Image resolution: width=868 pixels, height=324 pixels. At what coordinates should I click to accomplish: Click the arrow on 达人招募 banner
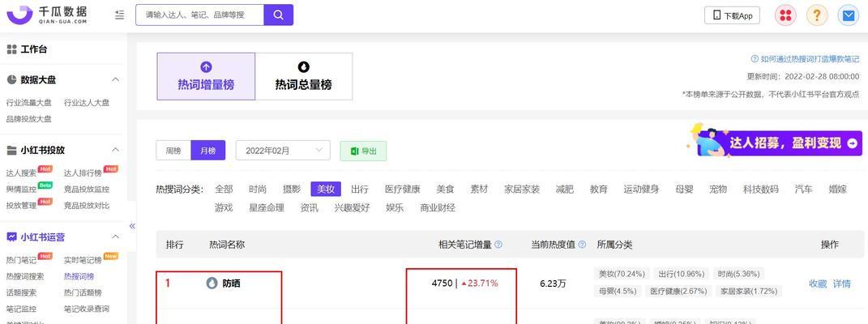click(852, 143)
